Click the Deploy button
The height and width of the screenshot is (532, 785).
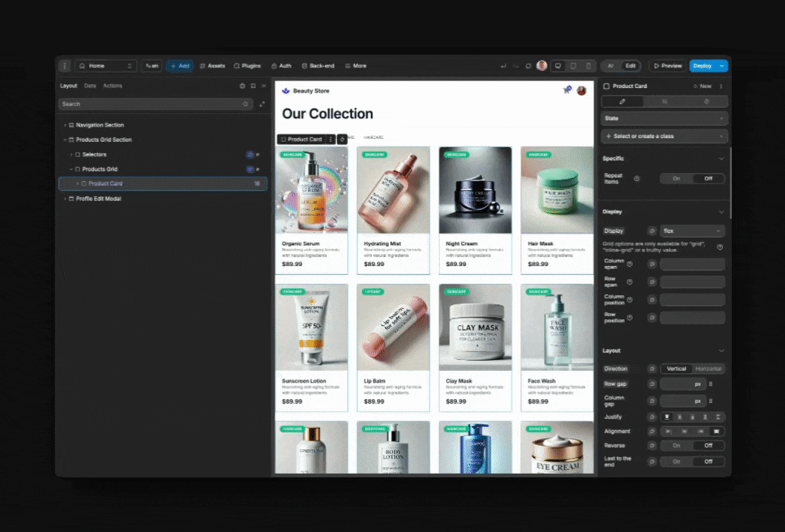point(704,66)
